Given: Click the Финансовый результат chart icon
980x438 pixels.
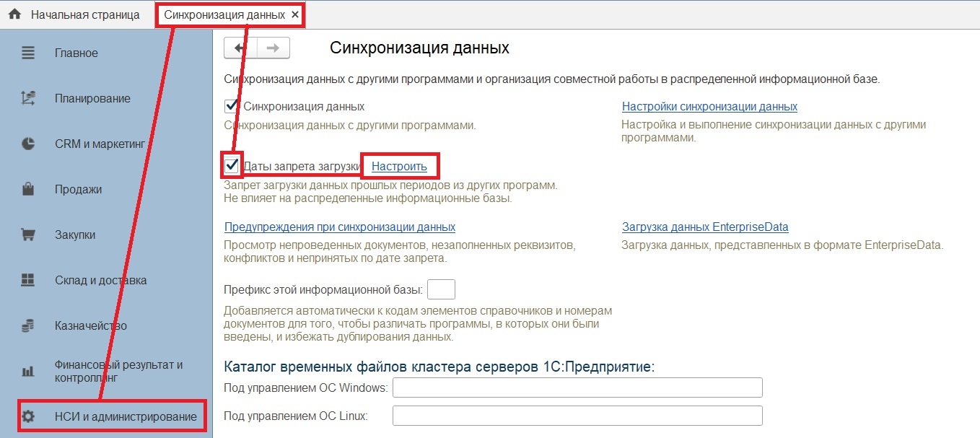Looking at the screenshot, I should 28,372.
